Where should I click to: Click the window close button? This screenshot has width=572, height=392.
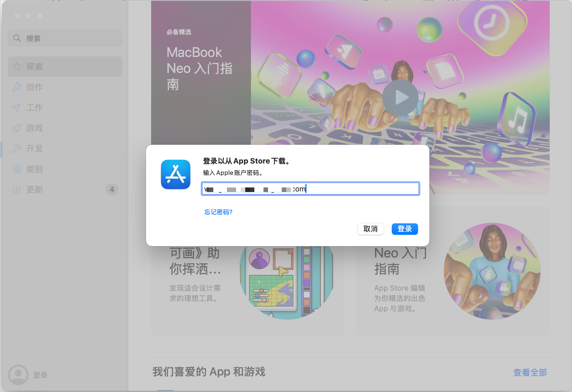(17, 16)
